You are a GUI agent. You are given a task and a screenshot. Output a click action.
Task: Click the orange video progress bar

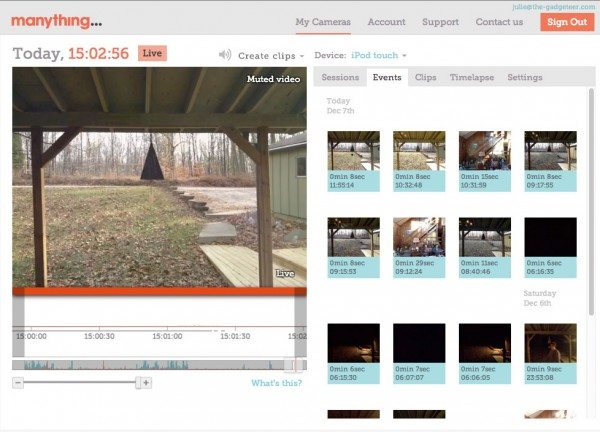click(x=159, y=291)
